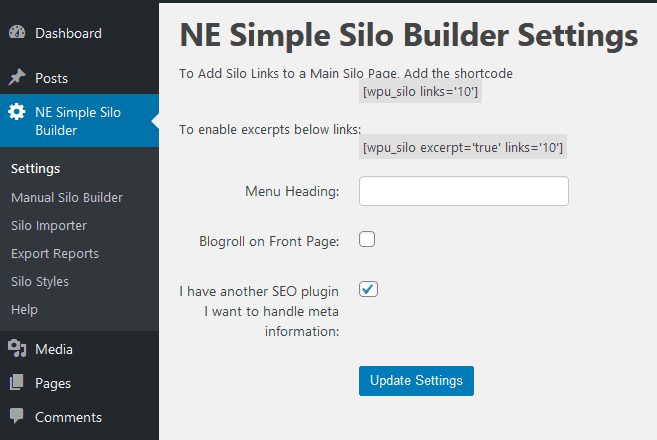Open the Help submenu item
This screenshot has width=657, height=440.
pyautogui.click(x=24, y=310)
